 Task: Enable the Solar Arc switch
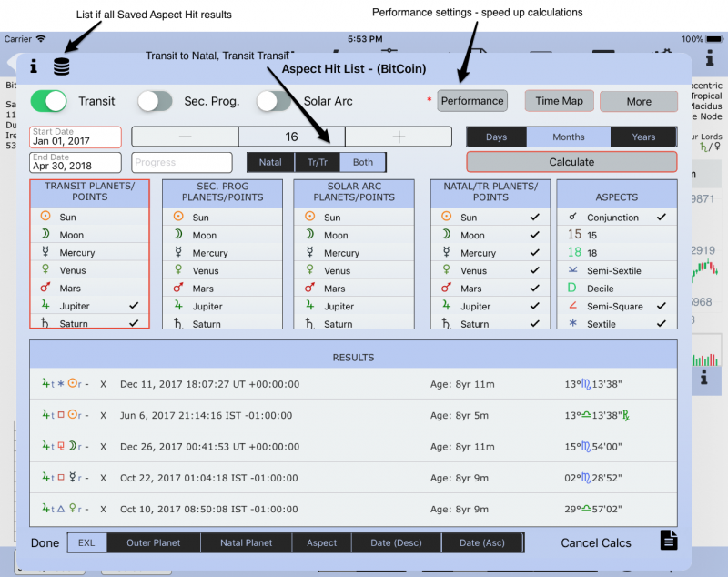pos(273,101)
